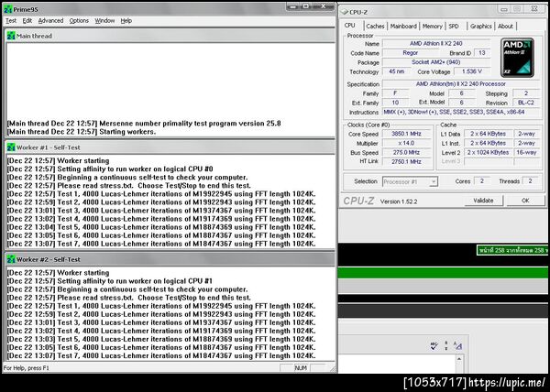Click the NUM indicator in Prime95 status bar
Image resolution: width=550 pixels, height=392 pixels.
(301, 368)
